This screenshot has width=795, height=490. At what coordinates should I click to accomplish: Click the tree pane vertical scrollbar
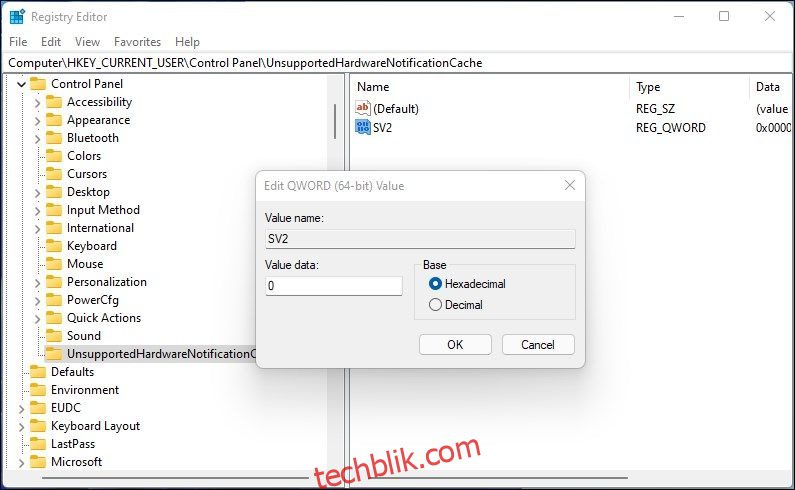(335, 122)
